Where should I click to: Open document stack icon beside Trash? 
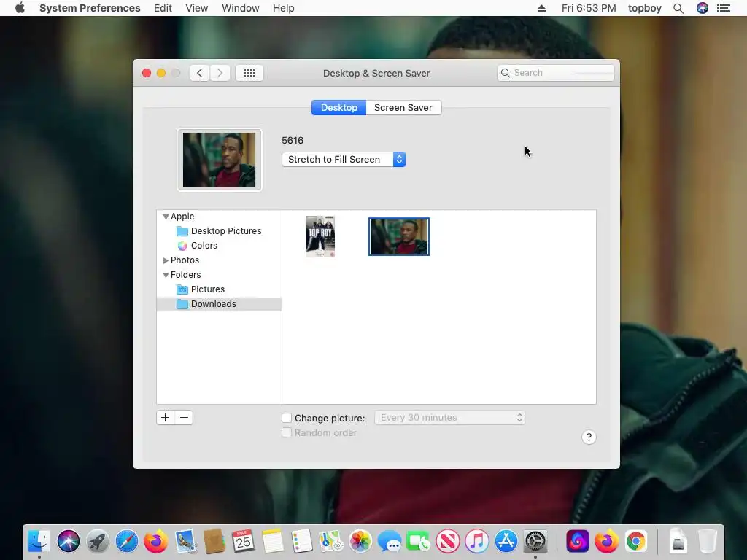[x=678, y=542]
